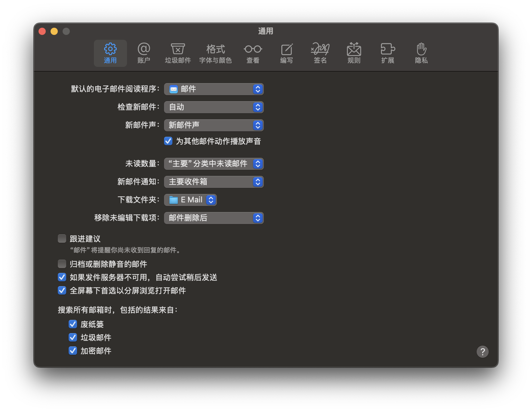Open the 编写 composing pane
This screenshot has width=532, height=412.
click(x=286, y=53)
